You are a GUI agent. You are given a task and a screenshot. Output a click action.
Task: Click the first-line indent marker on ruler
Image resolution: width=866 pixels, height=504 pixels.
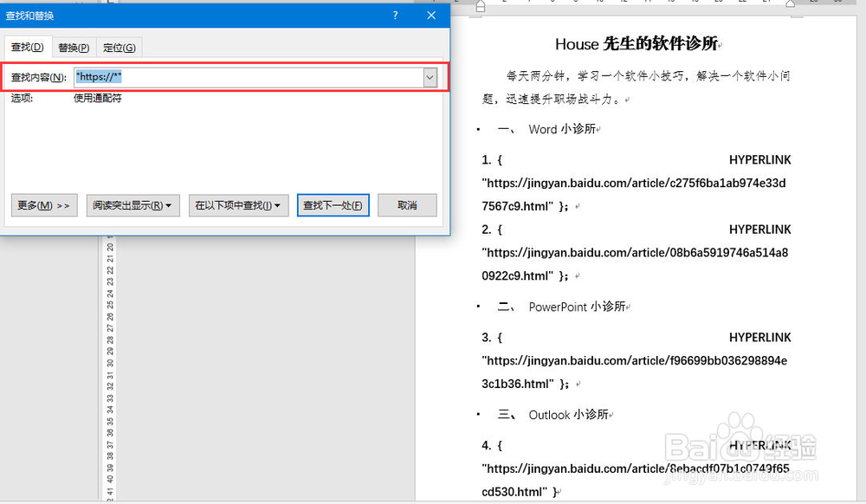tap(481, 3)
